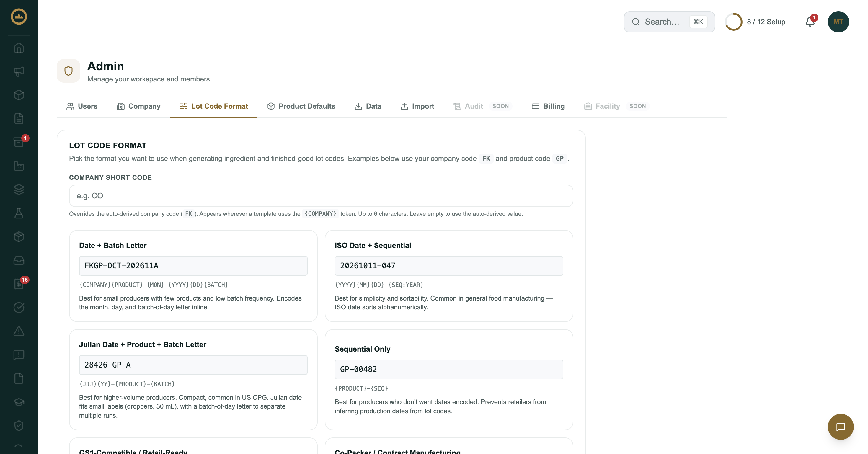Open the lab flask icon

pyautogui.click(x=19, y=213)
